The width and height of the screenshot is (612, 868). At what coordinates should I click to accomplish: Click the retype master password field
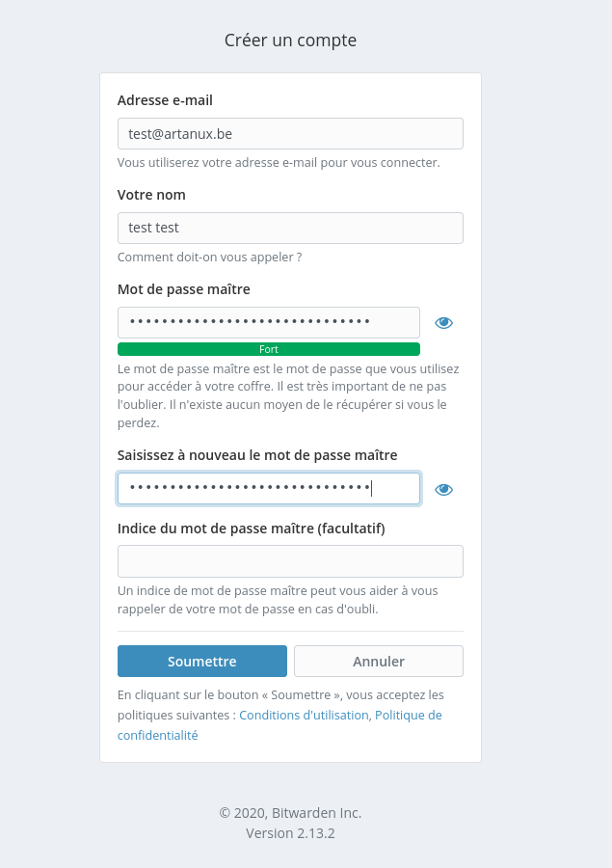point(268,489)
